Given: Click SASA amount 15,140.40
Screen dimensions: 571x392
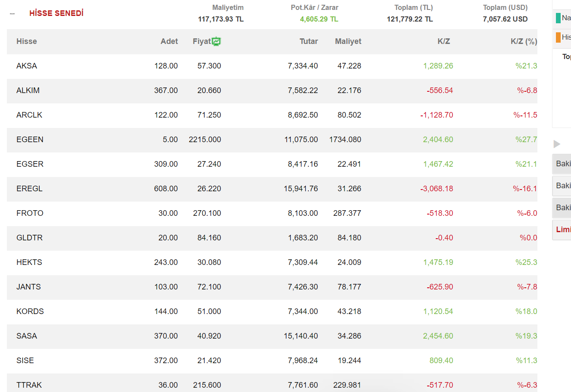Looking at the screenshot, I should click(x=301, y=336).
